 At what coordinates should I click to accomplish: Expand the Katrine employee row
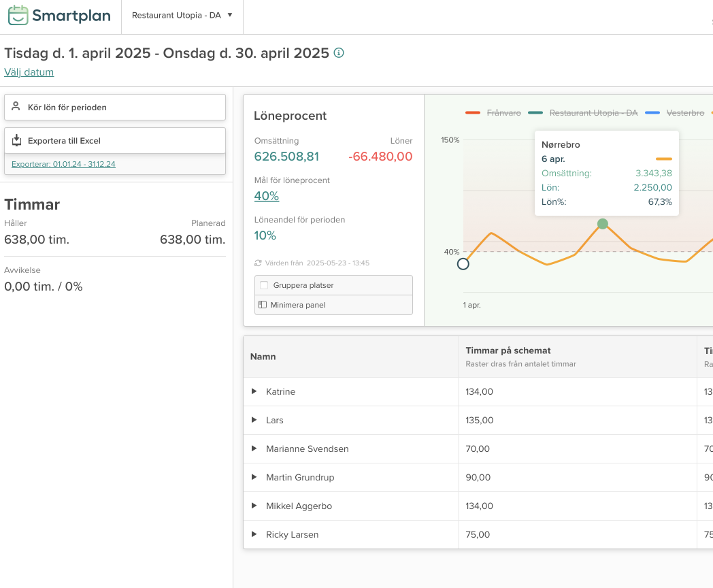pos(254,391)
